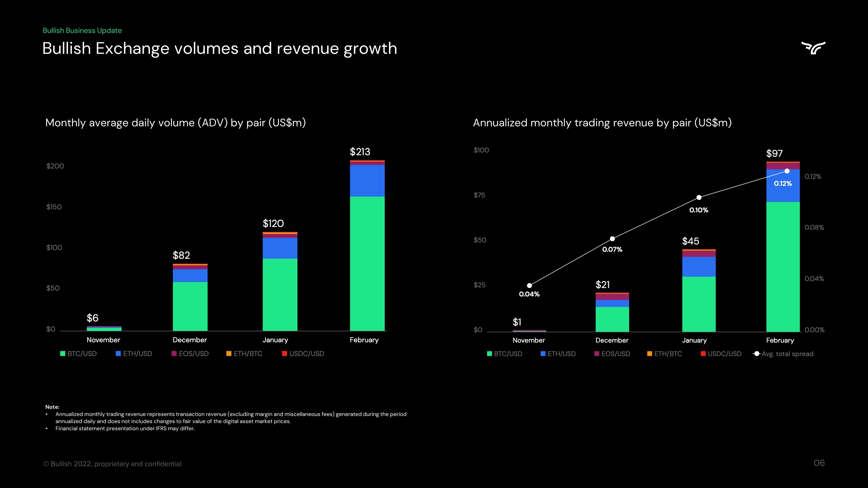The width and height of the screenshot is (868, 488).
Task: Select the December ADV bar's blue segment
Action: pyautogui.click(x=190, y=276)
